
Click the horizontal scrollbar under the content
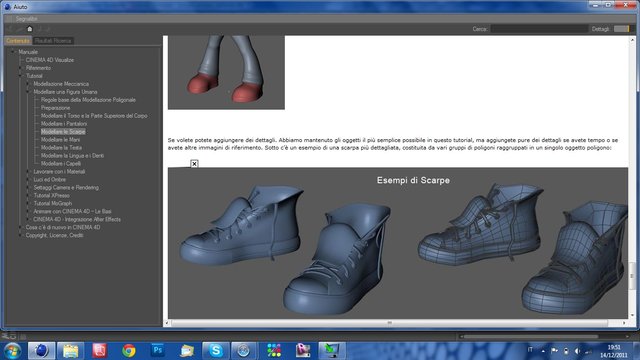click(390, 323)
